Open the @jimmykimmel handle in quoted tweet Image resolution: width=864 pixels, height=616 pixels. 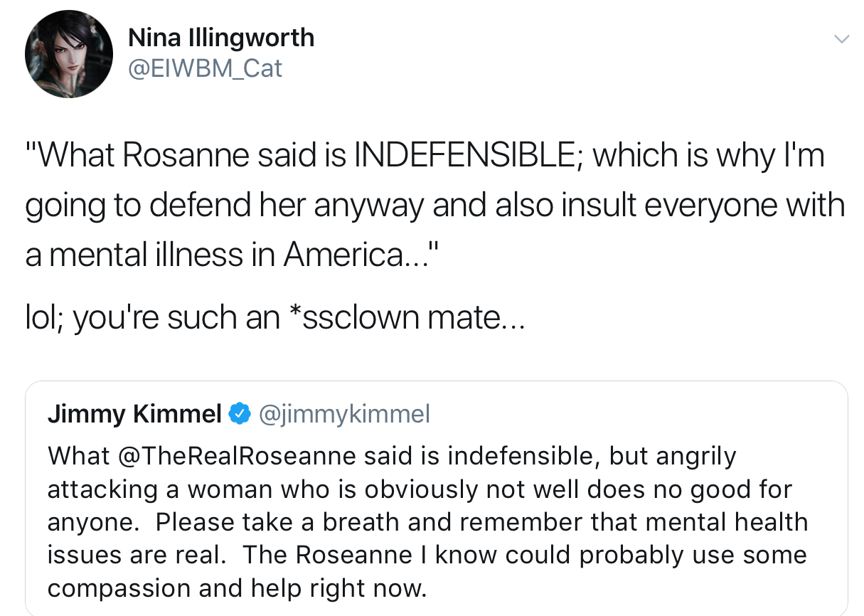click(x=345, y=413)
